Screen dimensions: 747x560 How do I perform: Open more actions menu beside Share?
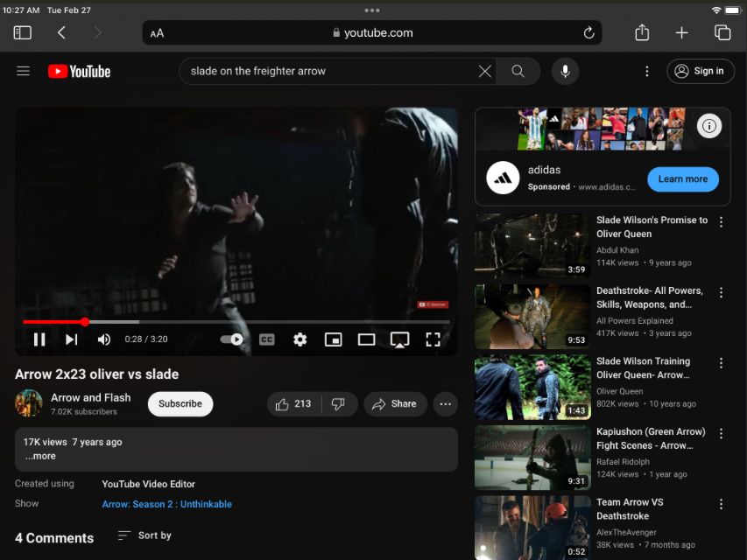(445, 404)
